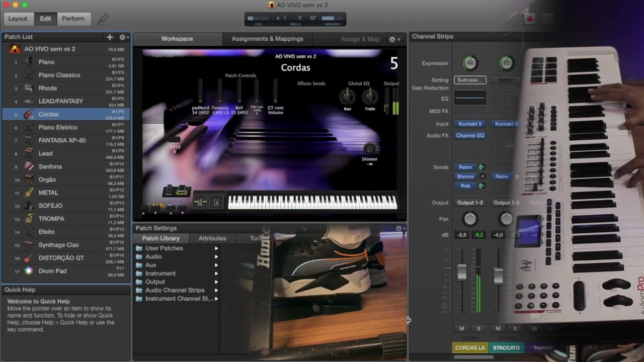Screen dimensions: 644x362
Task: Add a new patch with plus icon
Action: point(110,37)
